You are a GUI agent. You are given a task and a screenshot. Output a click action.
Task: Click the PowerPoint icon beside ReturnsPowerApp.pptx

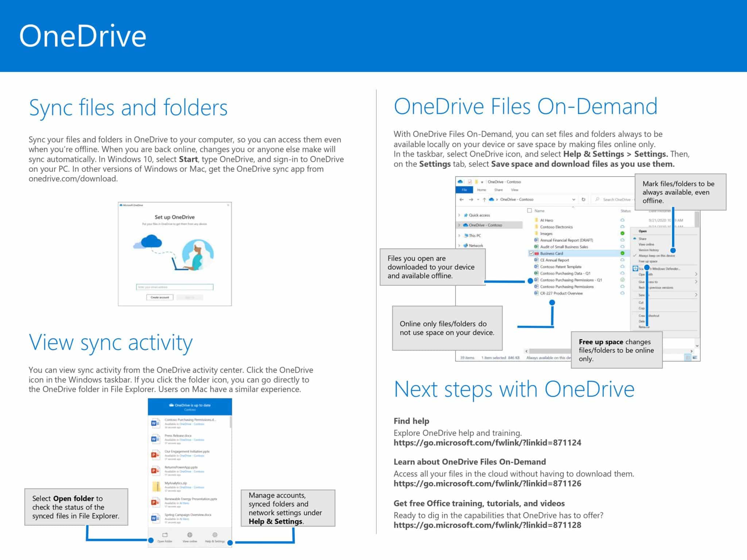pos(155,470)
